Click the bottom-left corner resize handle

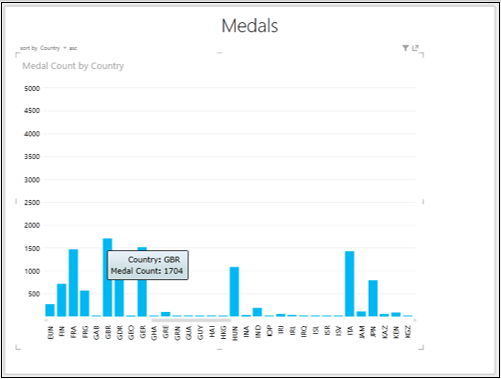pos(18,347)
